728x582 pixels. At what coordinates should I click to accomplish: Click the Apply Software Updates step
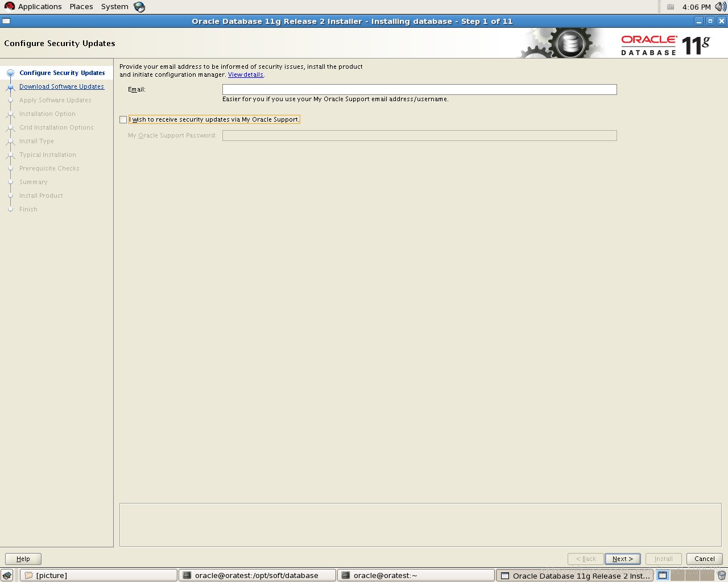(x=55, y=100)
